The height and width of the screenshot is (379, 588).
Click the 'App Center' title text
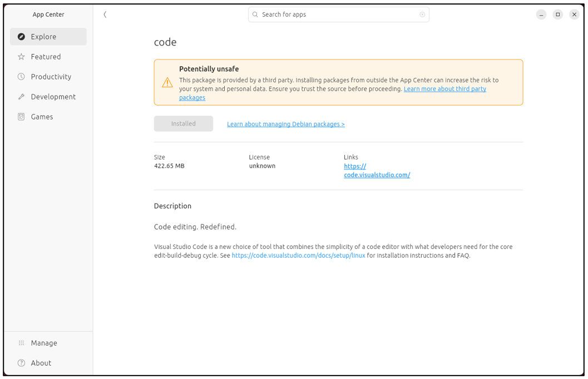(48, 14)
